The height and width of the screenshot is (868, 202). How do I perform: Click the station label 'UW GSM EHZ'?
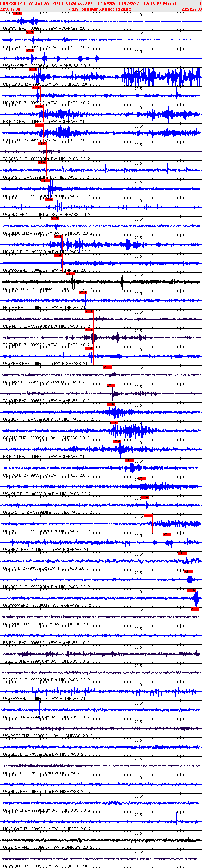pos(15,196)
